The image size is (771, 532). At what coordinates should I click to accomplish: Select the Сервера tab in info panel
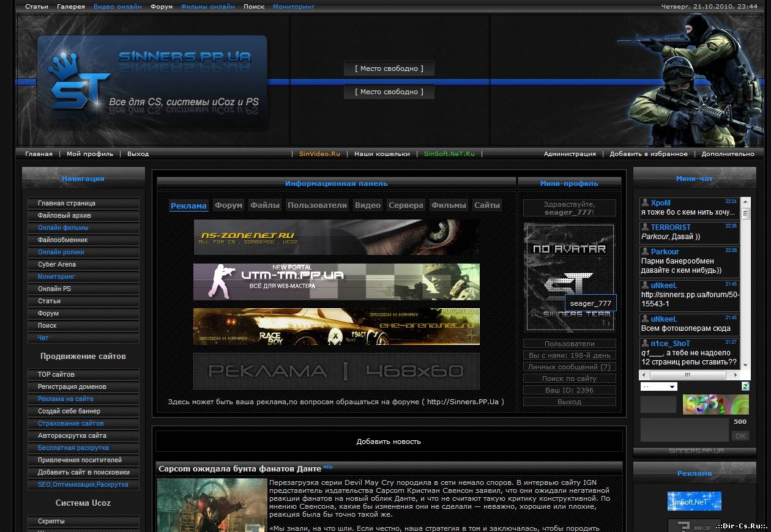point(406,205)
